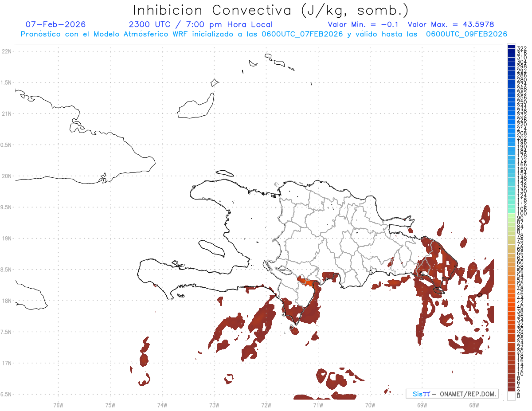Click the "322" color scale label

tap(522, 48)
